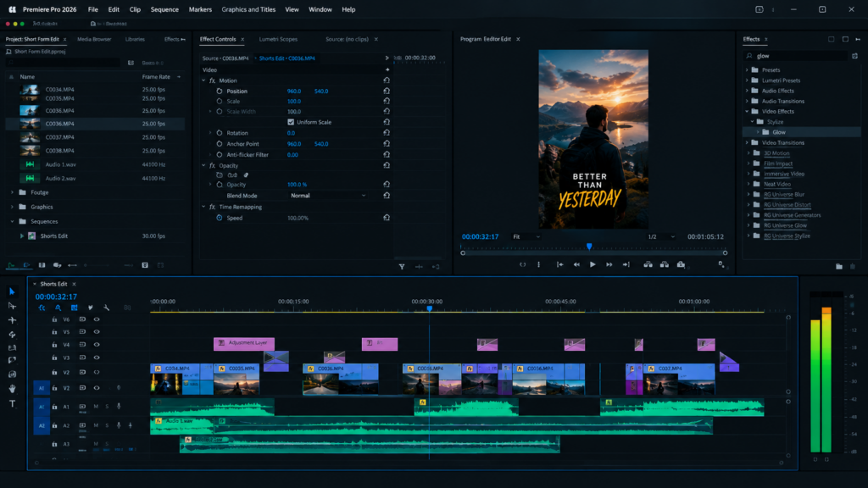Select the Selection arrow tool
The width and height of the screenshot is (868, 488).
[12, 291]
